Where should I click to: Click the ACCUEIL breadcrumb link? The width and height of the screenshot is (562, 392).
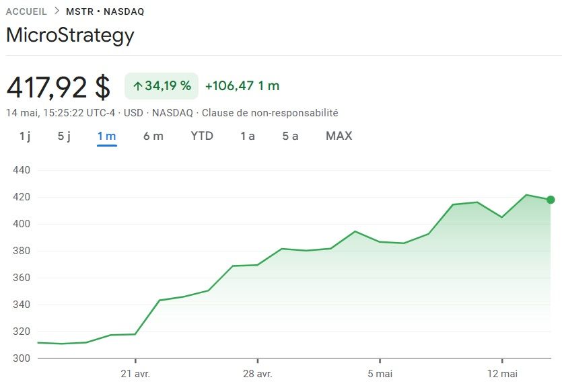26,11
